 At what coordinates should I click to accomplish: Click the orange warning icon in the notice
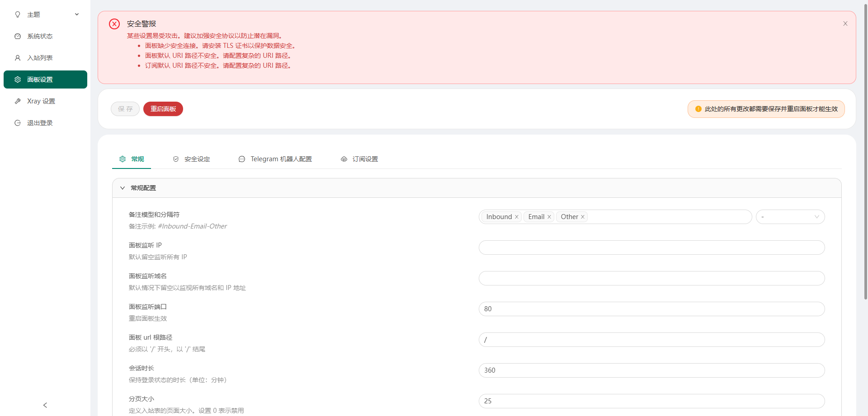click(698, 109)
